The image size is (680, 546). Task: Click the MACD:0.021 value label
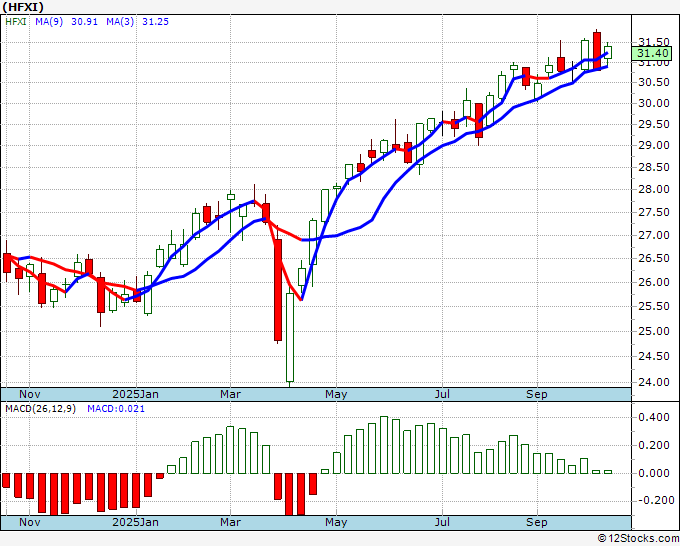point(116,409)
